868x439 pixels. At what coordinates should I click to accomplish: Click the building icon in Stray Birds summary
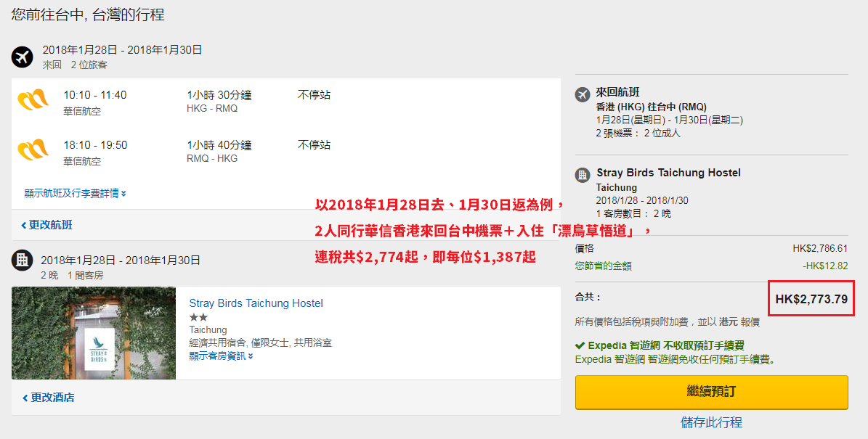coord(583,176)
